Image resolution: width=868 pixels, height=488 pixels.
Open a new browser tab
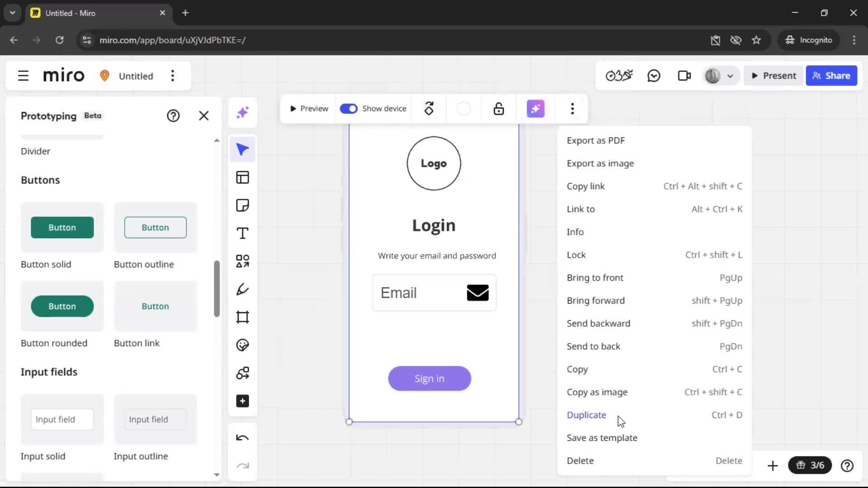pos(185,13)
